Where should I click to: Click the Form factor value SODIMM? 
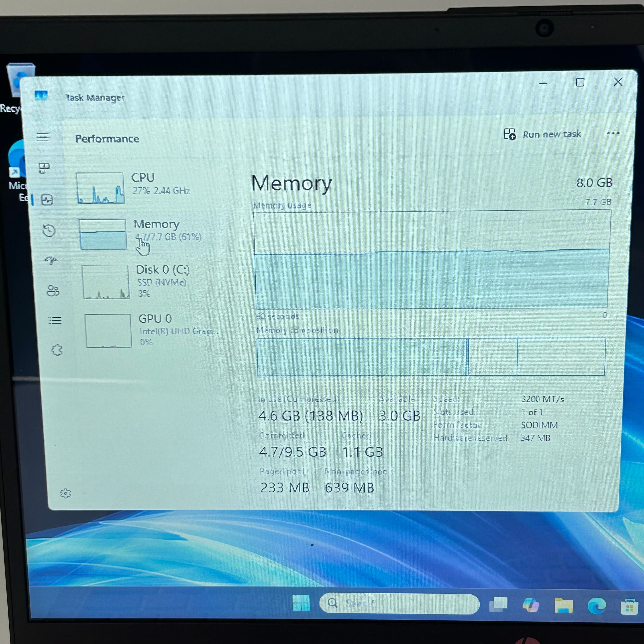coord(539,425)
